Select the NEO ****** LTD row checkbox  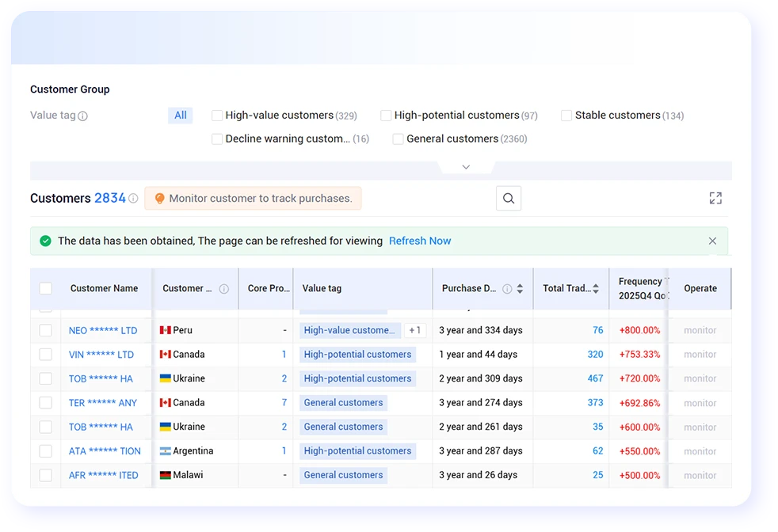pyautogui.click(x=46, y=330)
